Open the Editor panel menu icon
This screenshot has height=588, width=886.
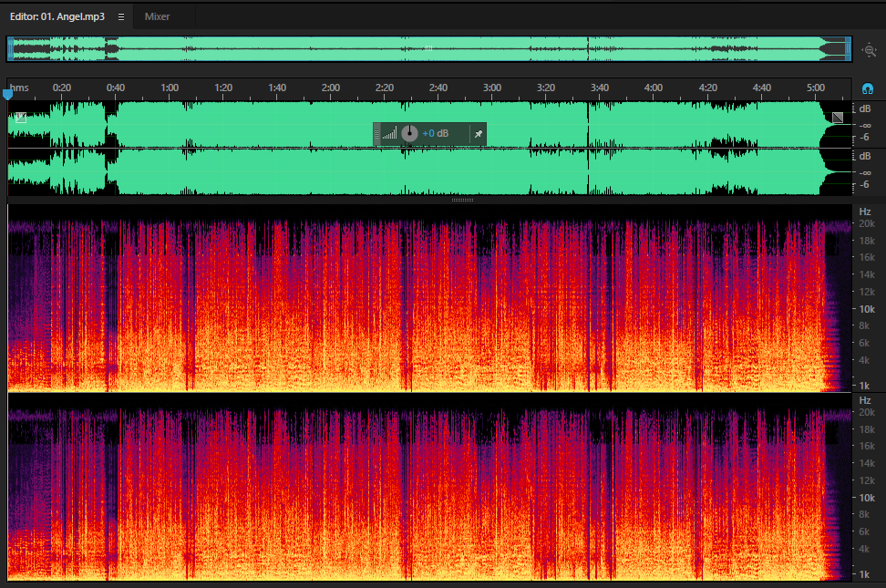[121, 17]
